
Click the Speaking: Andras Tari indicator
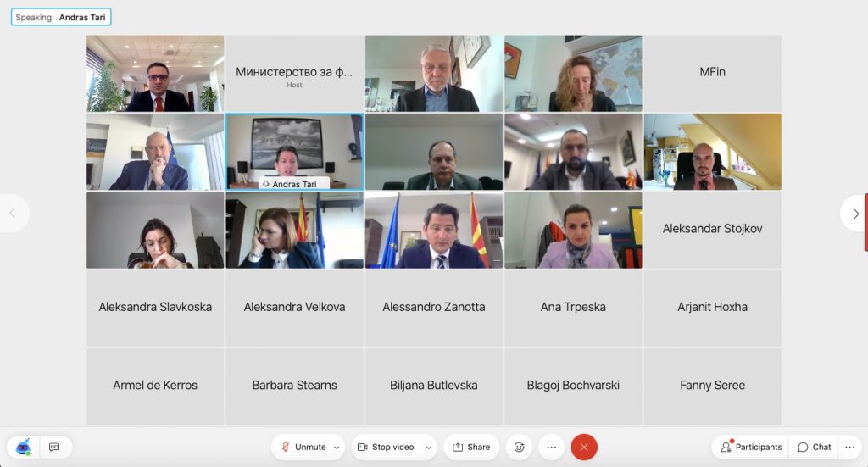(61, 17)
